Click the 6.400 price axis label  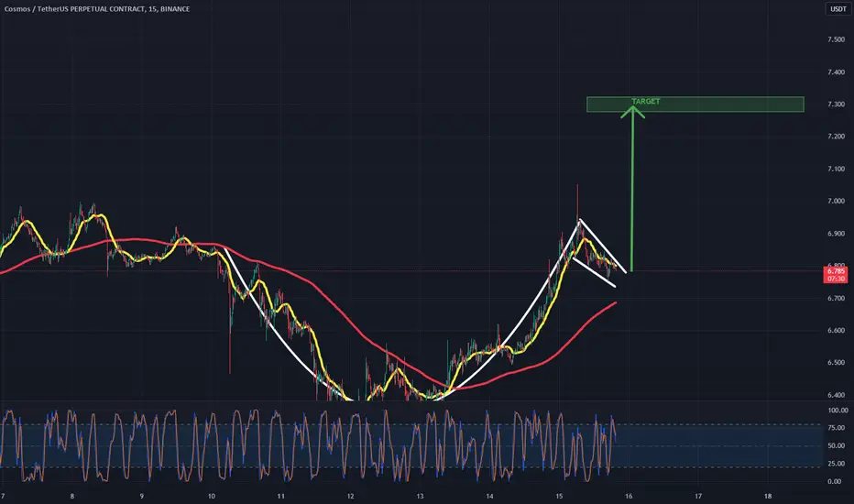[x=836, y=394]
